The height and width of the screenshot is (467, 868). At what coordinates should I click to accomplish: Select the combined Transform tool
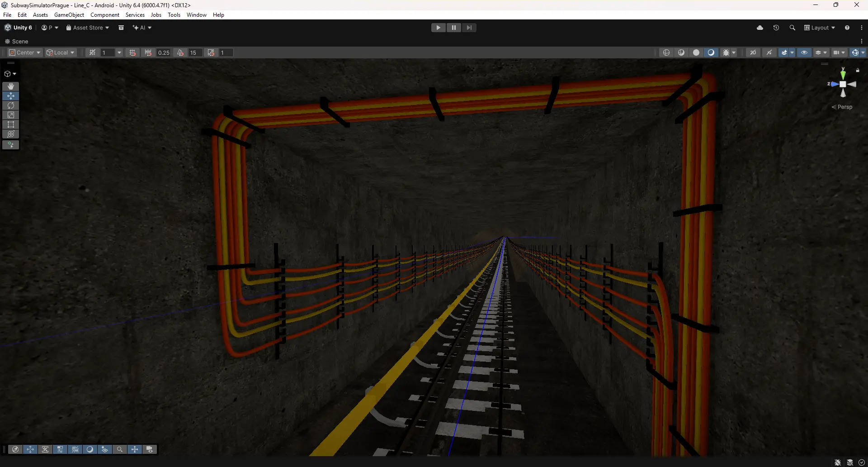pyautogui.click(x=11, y=134)
